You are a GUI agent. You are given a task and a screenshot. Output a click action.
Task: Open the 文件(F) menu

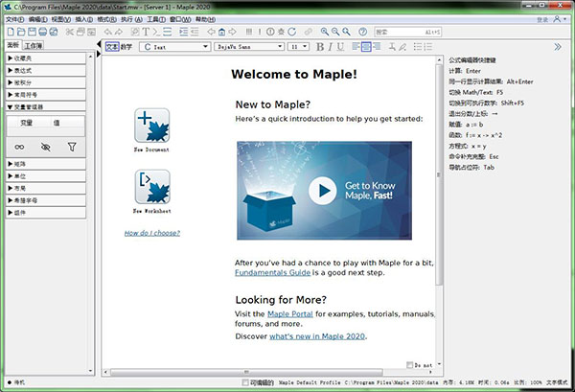click(15, 19)
